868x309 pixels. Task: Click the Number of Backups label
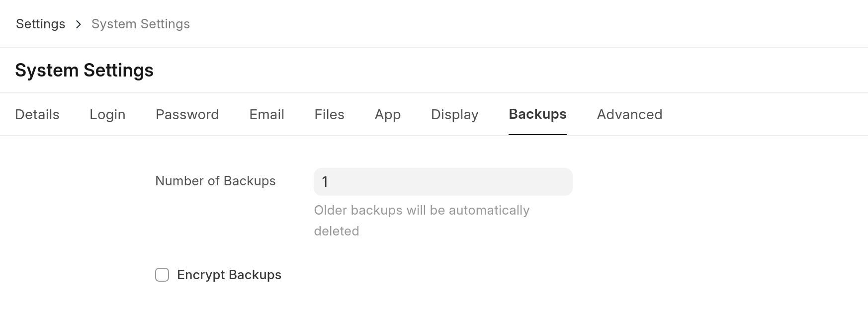click(215, 181)
